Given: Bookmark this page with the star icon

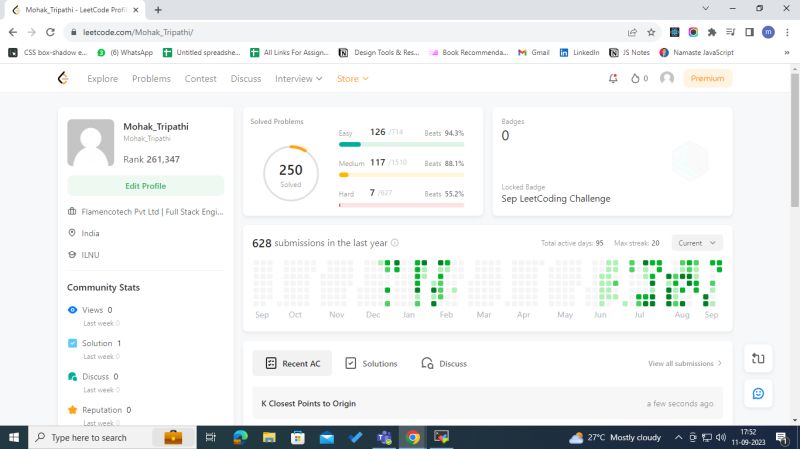Looking at the screenshot, I should tap(651, 32).
